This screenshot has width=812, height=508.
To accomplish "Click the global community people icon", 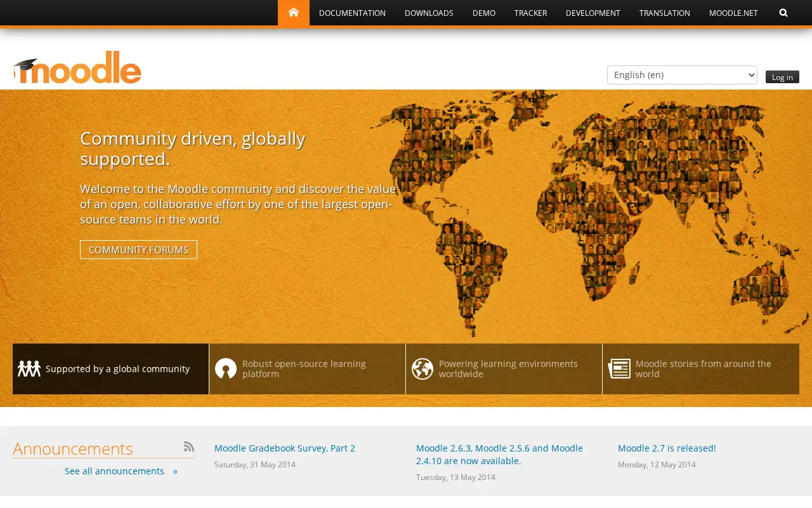I will point(29,369).
